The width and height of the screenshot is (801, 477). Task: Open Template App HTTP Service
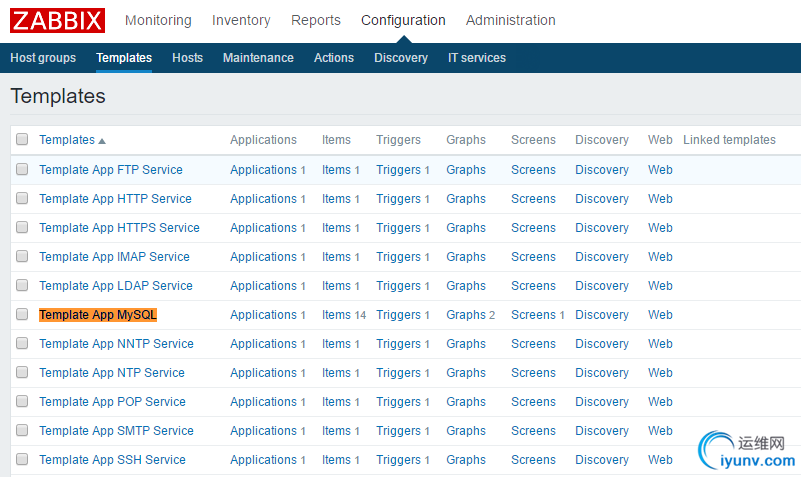[115, 199]
